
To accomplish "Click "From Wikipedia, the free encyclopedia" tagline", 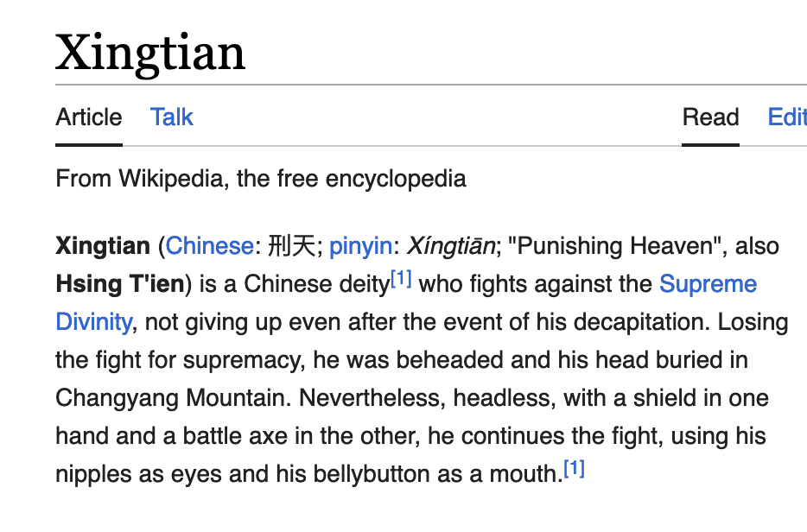I will coord(261,179).
